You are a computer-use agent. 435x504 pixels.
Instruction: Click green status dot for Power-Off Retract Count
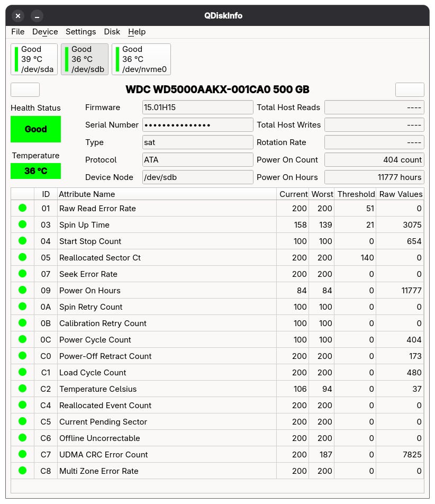22,356
